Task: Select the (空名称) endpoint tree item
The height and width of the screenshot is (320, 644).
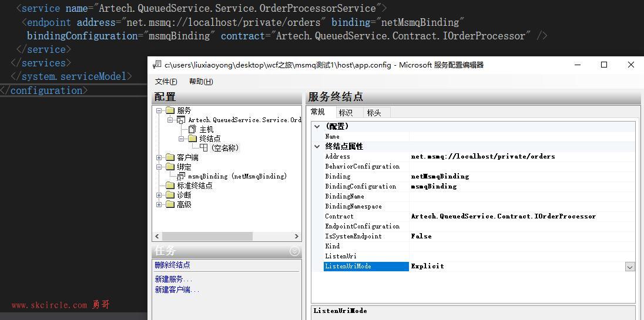Action: pos(224,148)
